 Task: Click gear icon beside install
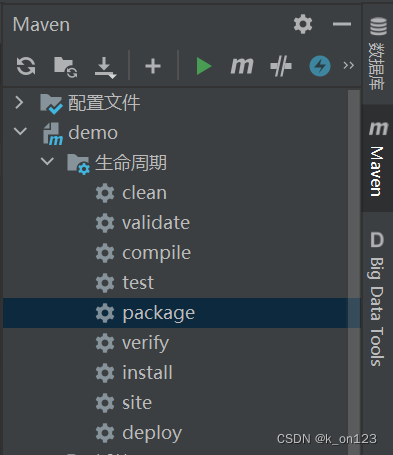click(105, 373)
